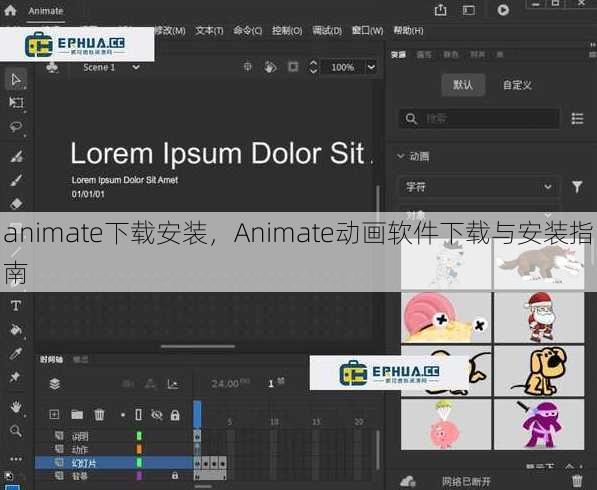Switch to the tab beside the timeline tab
Viewport: 597px width, 490px height.
coord(80,359)
